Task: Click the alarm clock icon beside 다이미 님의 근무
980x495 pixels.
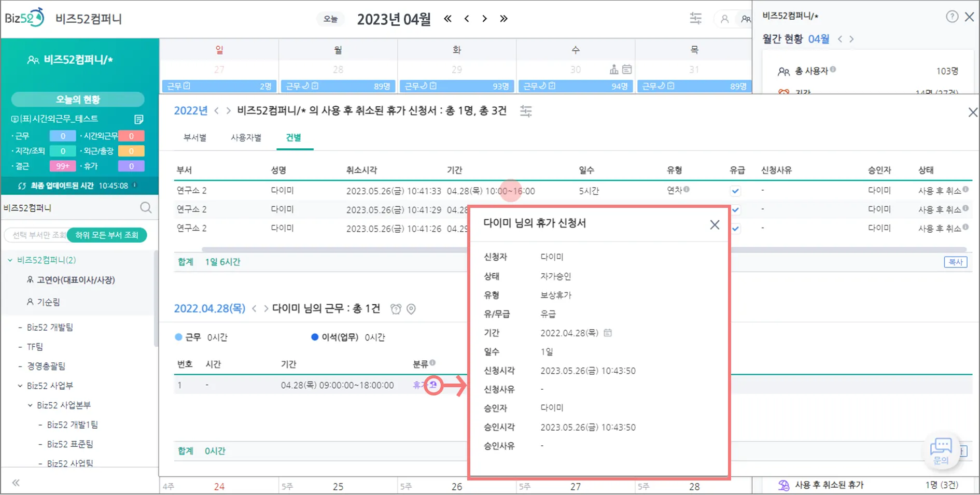Action: click(x=396, y=309)
